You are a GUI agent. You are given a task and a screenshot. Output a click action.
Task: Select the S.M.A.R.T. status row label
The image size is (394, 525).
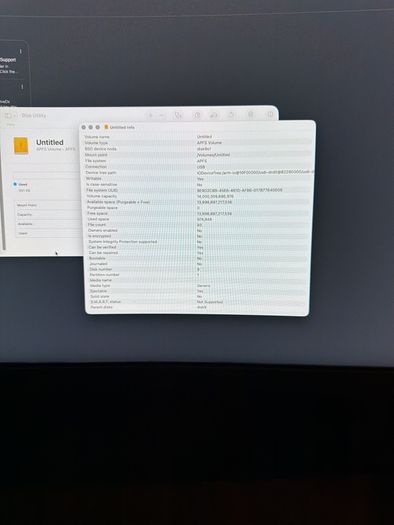[x=105, y=302]
